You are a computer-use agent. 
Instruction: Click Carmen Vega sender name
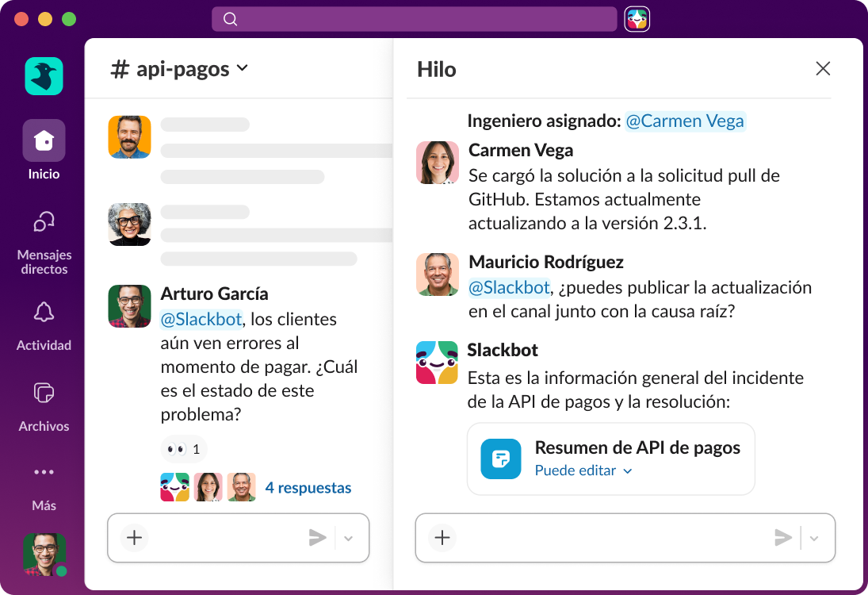tap(521, 150)
